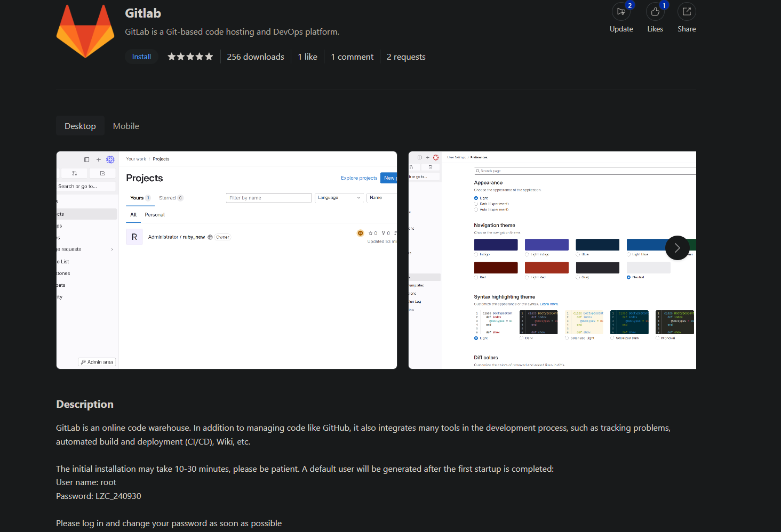This screenshot has height=532, width=781.
Task: Click the Gitlab fox logo
Action: click(x=85, y=31)
